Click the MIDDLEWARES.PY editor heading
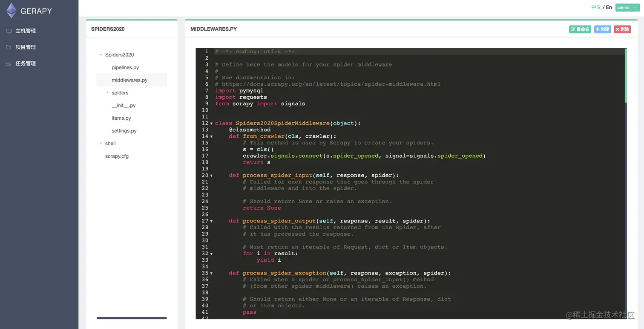This screenshot has height=329, width=644. tap(213, 29)
